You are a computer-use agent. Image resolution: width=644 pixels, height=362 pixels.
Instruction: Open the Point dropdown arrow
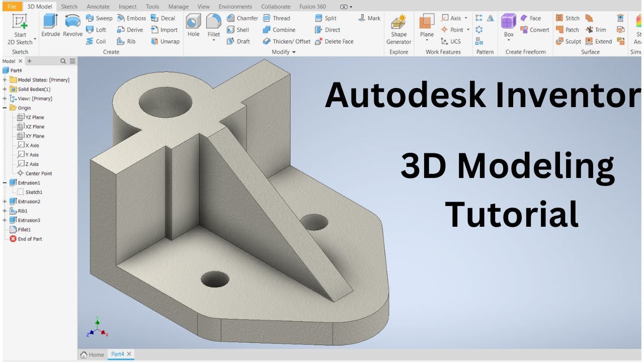pyautogui.click(x=468, y=30)
